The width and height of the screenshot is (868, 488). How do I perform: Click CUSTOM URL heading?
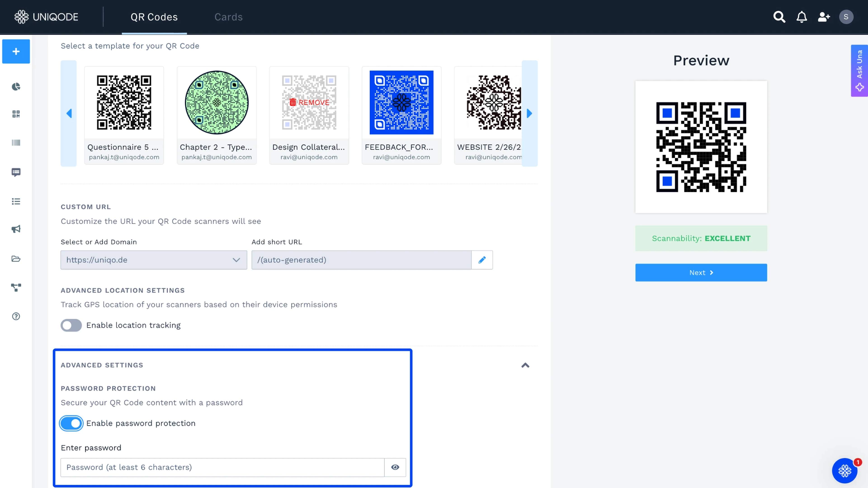pos(86,207)
